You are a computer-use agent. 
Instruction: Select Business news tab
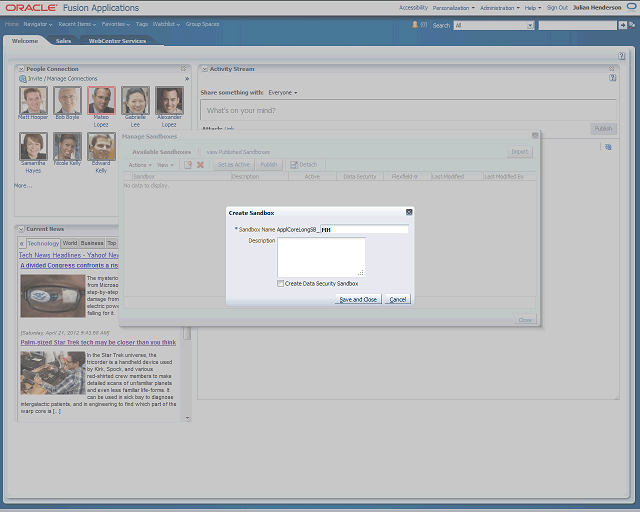(92, 243)
